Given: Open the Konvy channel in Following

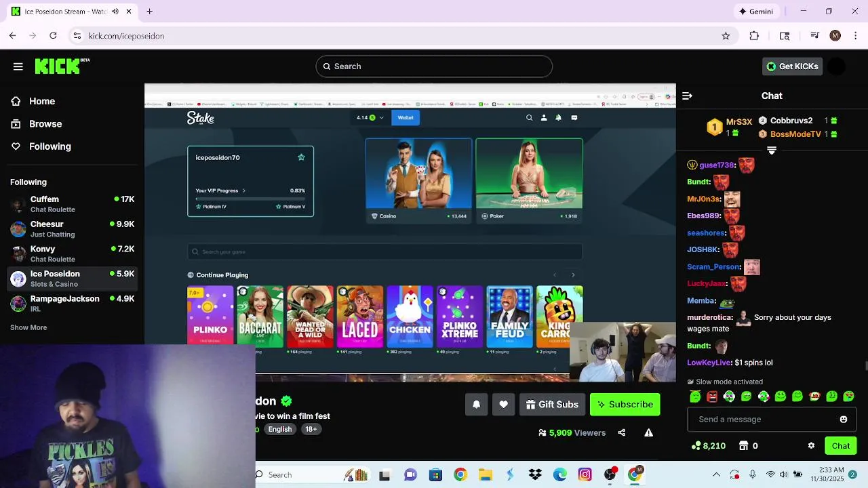Looking at the screenshot, I should (73, 253).
